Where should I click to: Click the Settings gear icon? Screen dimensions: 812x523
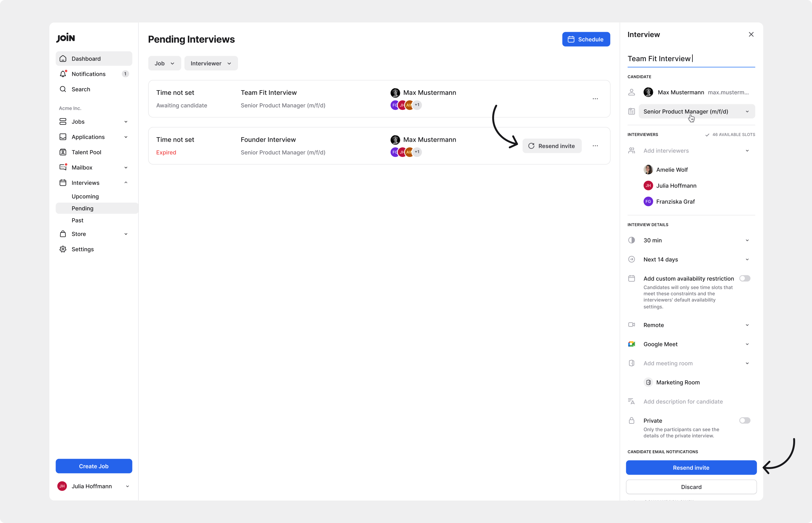pyautogui.click(x=63, y=249)
